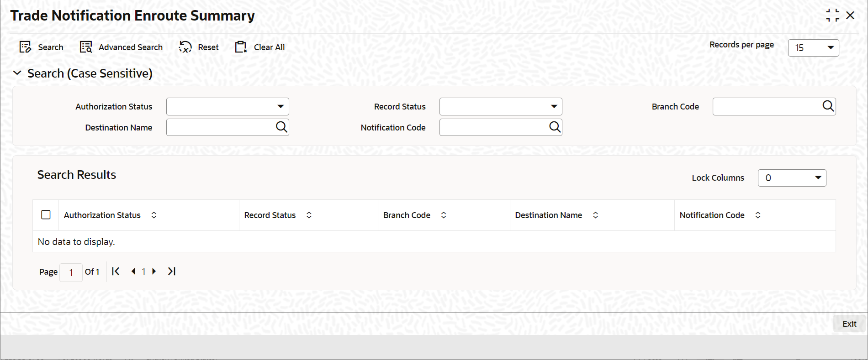The height and width of the screenshot is (360, 868).
Task: Tick the select-all rows checkbox
Action: pyautogui.click(x=46, y=215)
